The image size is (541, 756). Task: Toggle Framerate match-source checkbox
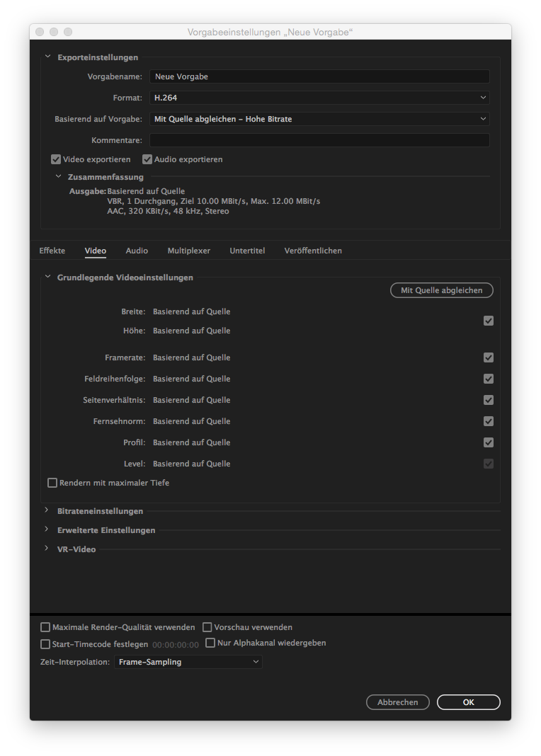[x=489, y=357]
